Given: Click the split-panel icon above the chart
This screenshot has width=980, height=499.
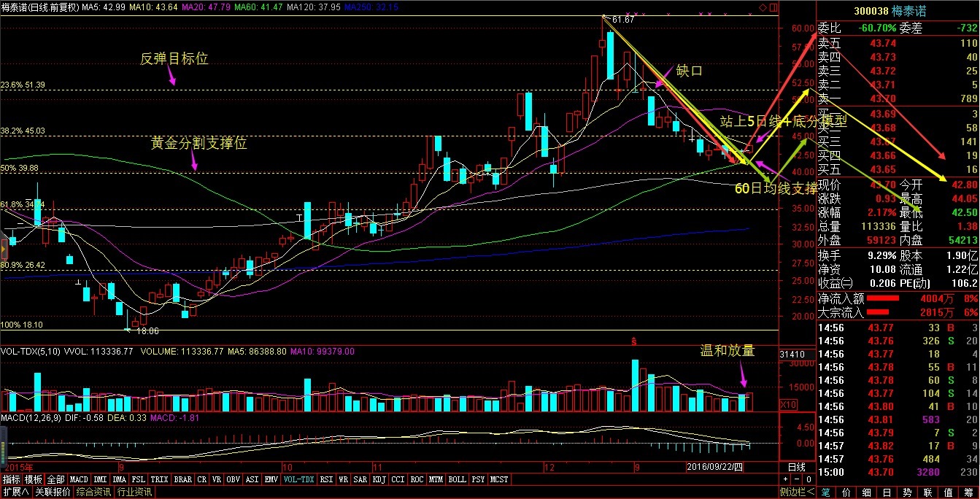Looking at the screenshot, I should click(x=773, y=7).
